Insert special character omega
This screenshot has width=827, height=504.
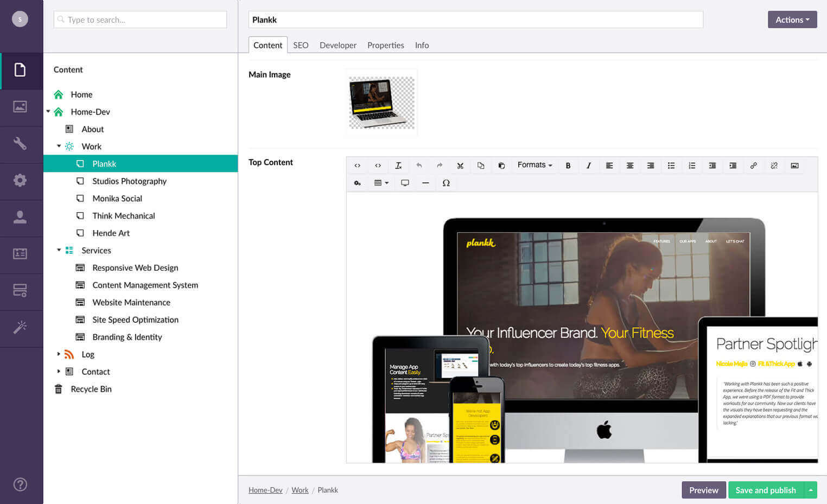click(446, 183)
